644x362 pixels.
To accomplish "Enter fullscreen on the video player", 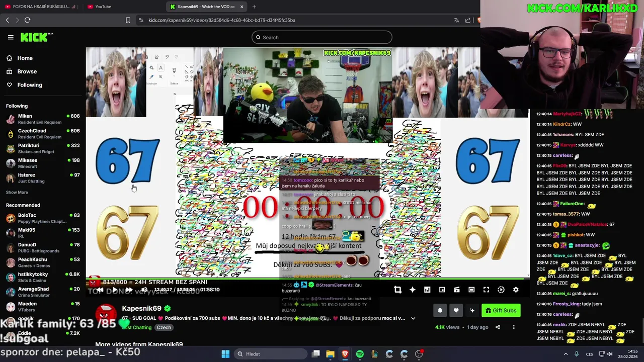I will 486,290.
